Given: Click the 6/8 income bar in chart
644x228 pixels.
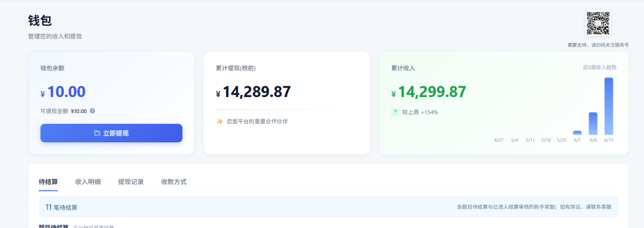Looking at the screenshot, I should click(x=593, y=123).
